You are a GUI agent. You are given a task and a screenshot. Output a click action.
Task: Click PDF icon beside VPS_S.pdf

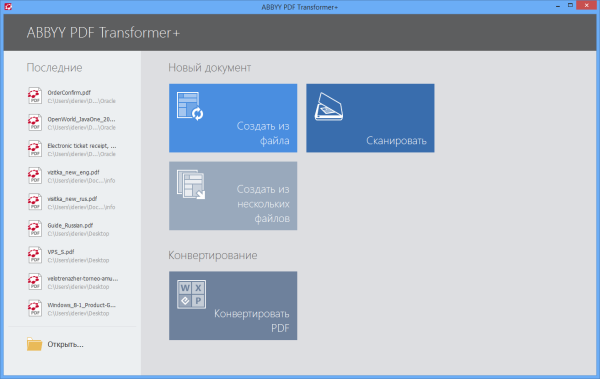[x=34, y=255]
